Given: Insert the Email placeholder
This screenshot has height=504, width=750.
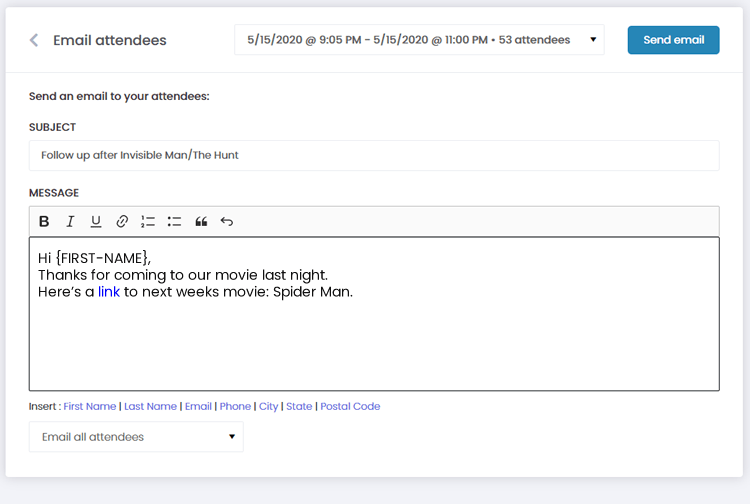Looking at the screenshot, I should pos(198,407).
